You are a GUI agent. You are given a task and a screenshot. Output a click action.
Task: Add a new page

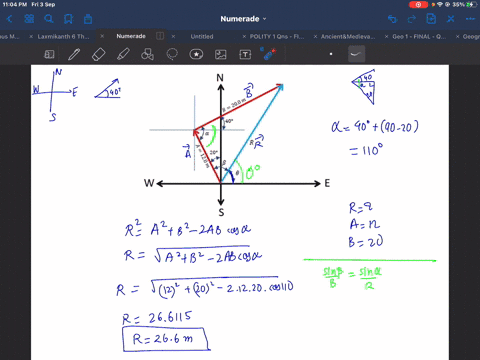(431, 19)
